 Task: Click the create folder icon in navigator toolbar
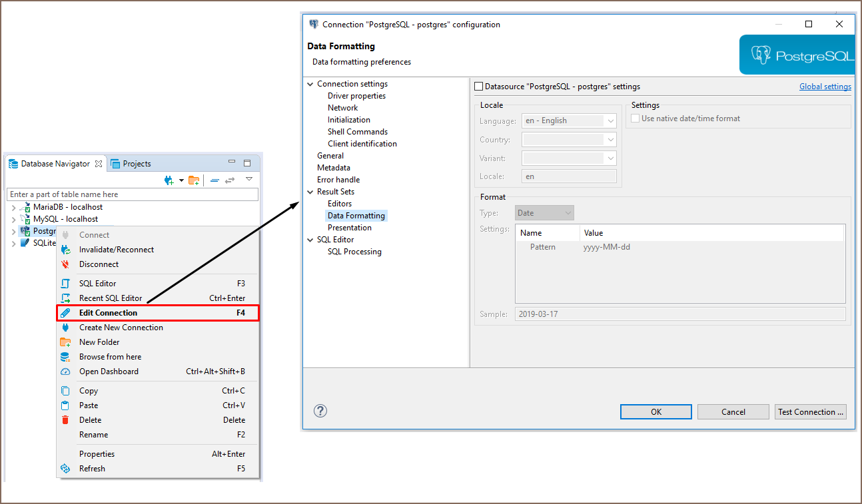194,180
